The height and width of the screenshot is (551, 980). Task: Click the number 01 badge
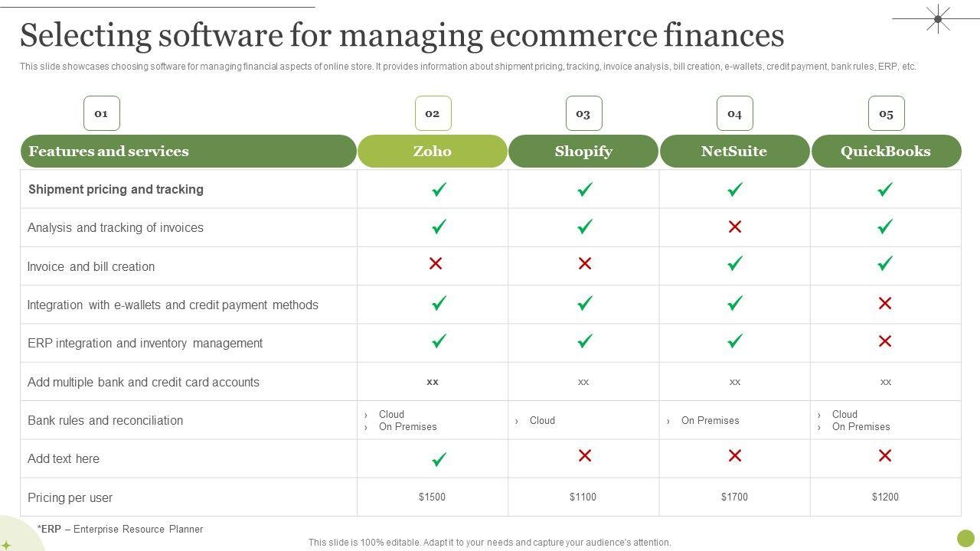pos(101,113)
